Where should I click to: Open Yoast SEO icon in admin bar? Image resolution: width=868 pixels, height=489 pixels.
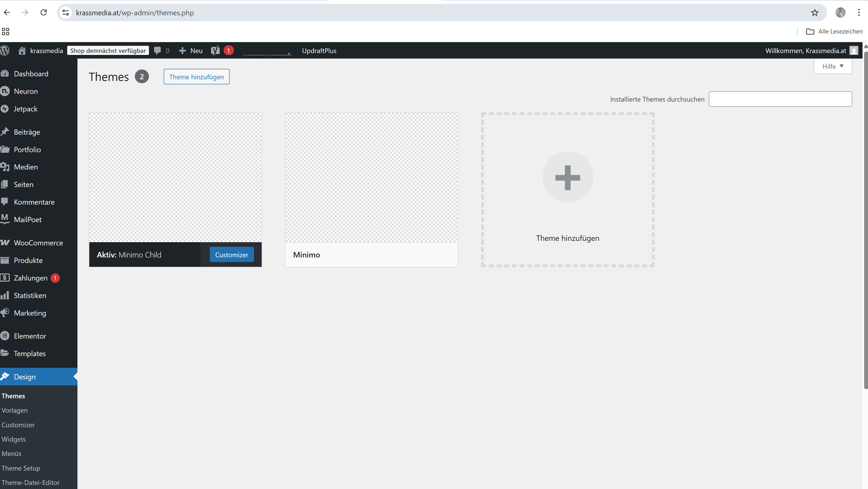pos(215,51)
